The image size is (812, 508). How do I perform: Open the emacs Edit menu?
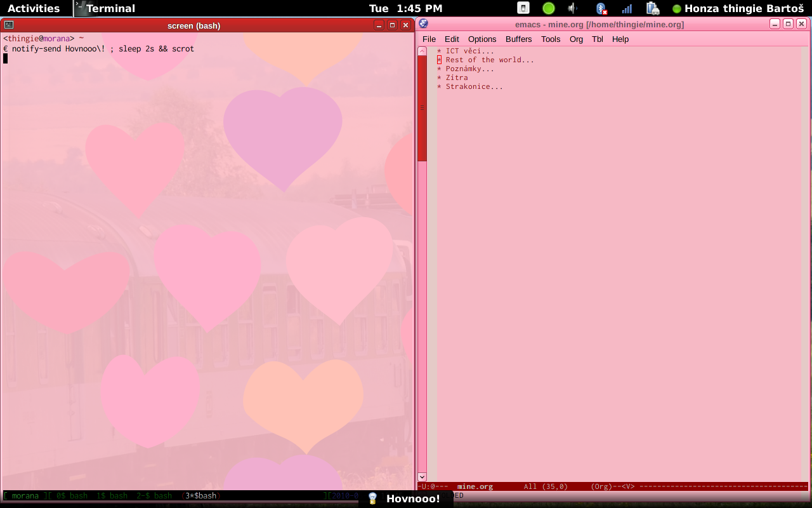pos(452,39)
